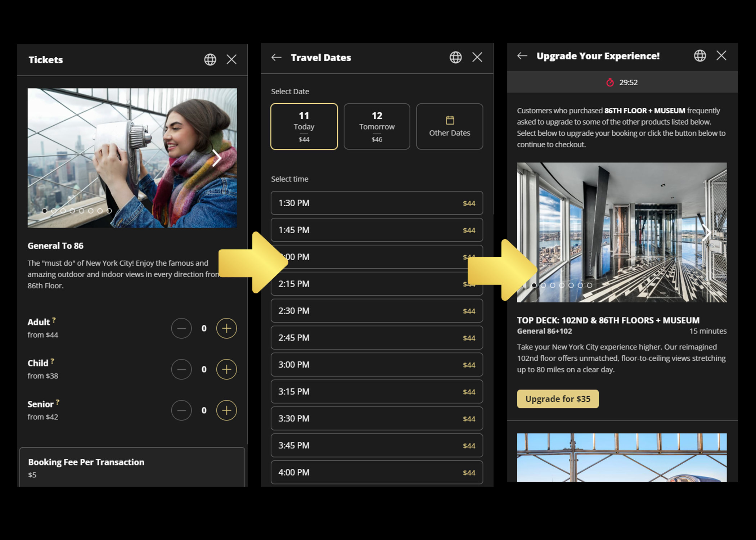Viewport: 756px width, 540px height.
Task: Click the globe/language icon on Tickets screen
Action: point(210,57)
